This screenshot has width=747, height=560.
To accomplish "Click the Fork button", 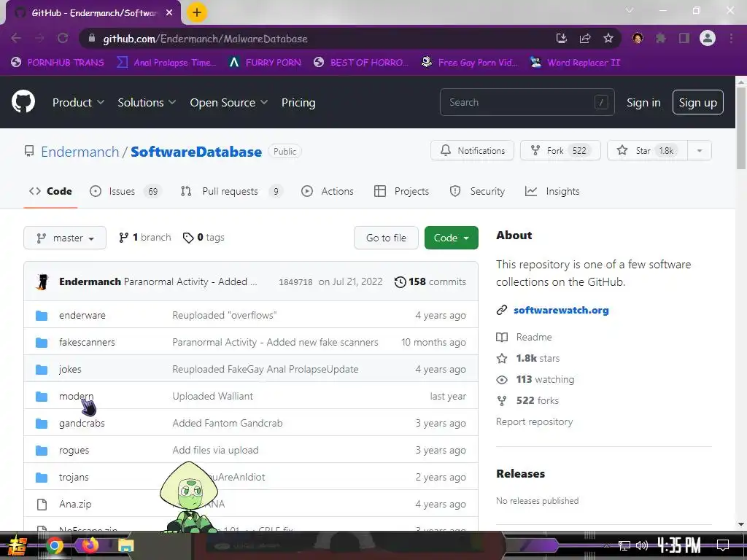I will tap(560, 150).
